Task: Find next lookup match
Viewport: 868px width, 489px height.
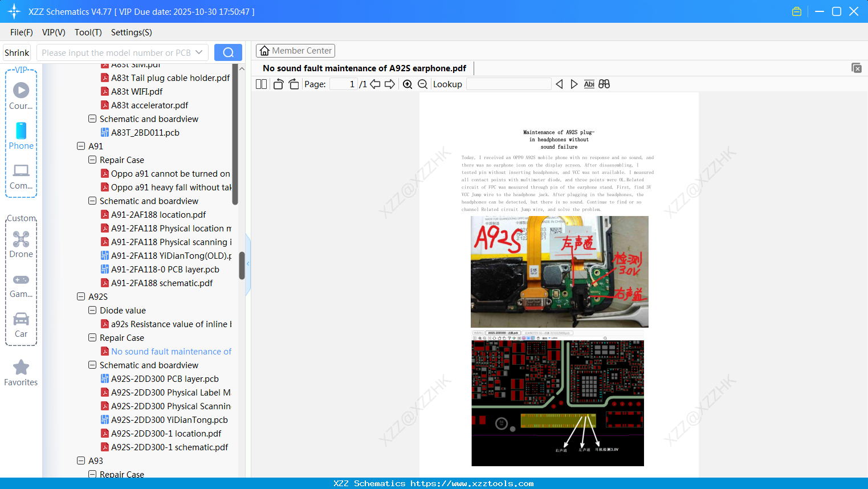Action: (574, 84)
